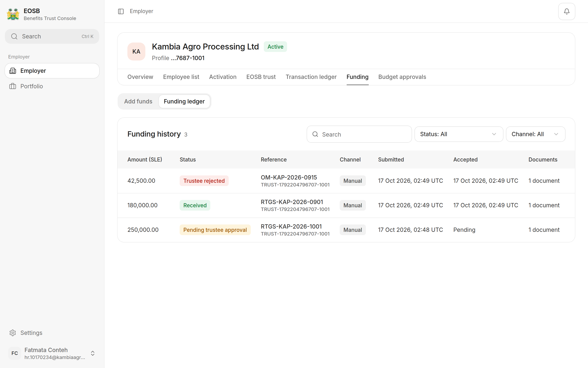Screen dimensions: 588x368
Task: Open notifications bell
Action: point(566,11)
